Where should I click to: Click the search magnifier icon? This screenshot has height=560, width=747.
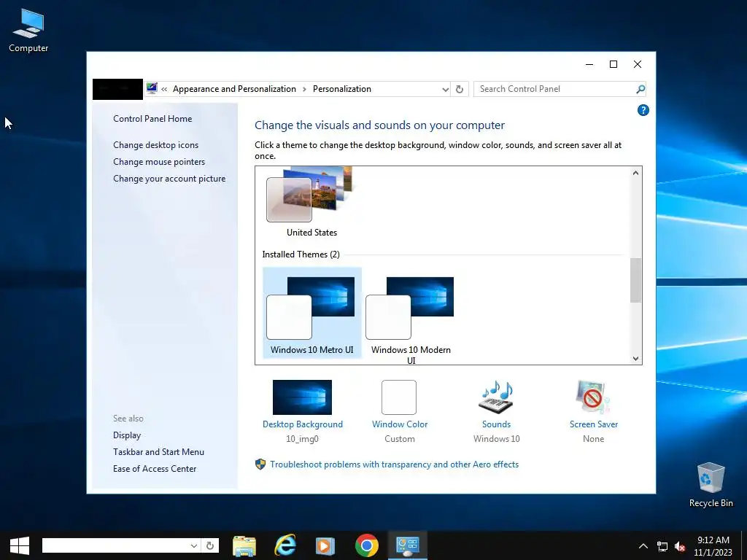tap(640, 89)
